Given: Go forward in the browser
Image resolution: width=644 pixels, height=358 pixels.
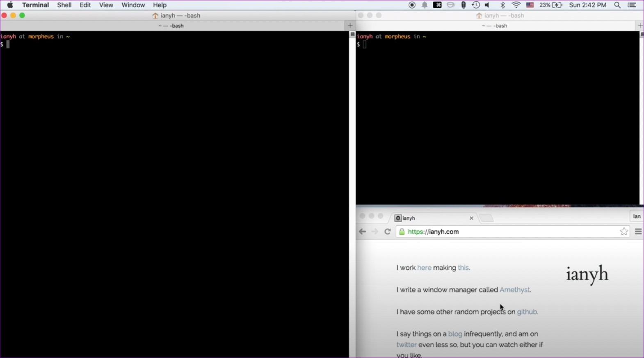Looking at the screenshot, I should pyautogui.click(x=375, y=232).
